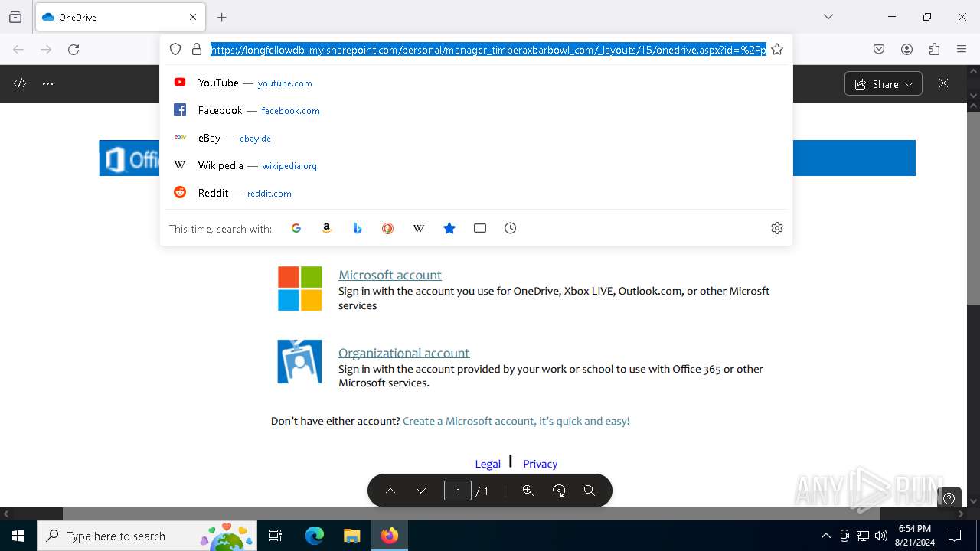Click the Organizational account badge image

click(x=299, y=361)
